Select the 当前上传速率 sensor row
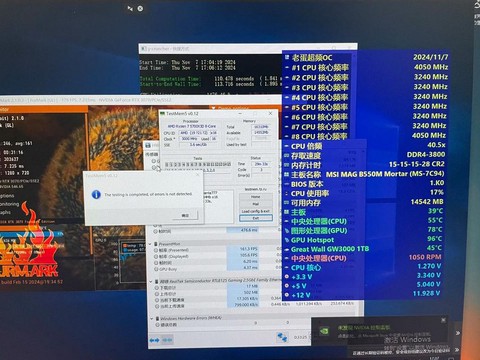The image size is (480, 360). pyautogui.click(x=255, y=305)
